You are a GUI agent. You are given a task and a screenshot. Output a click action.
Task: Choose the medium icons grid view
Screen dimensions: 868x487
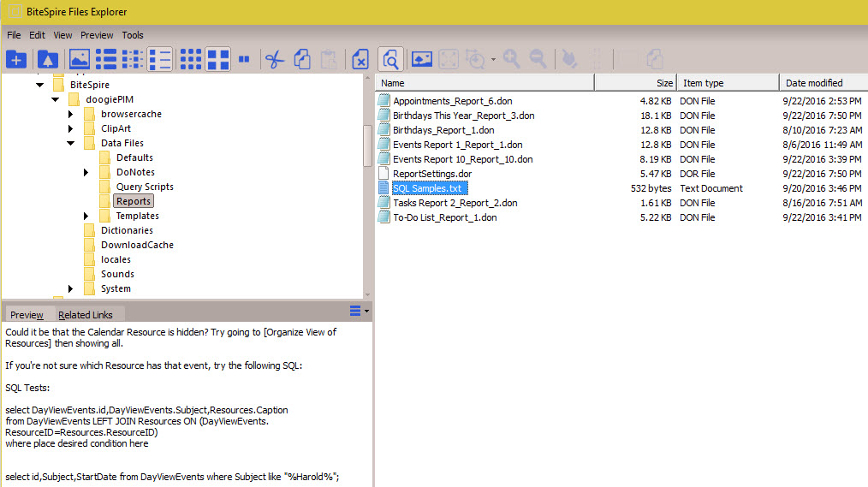[x=191, y=59]
